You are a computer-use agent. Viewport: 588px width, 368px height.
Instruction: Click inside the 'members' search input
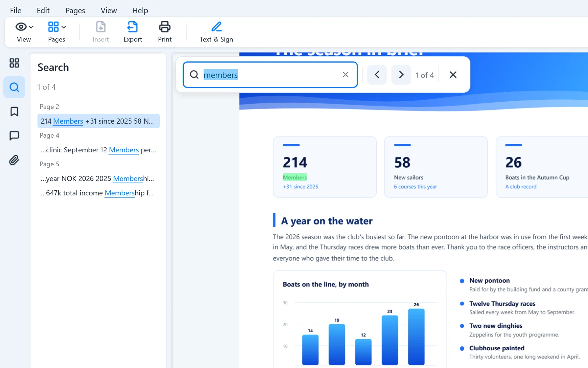[x=270, y=75]
